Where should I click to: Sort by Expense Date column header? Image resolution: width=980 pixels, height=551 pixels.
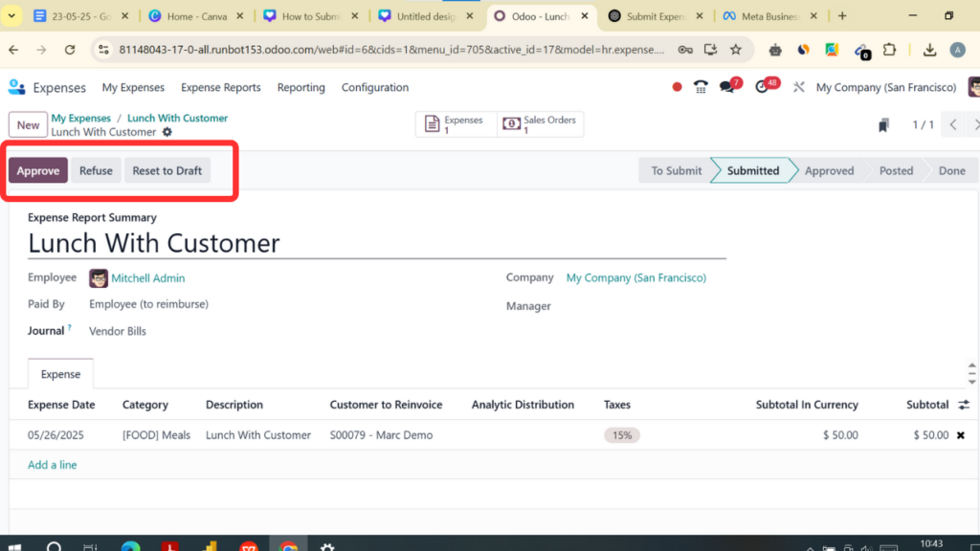pos(61,405)
